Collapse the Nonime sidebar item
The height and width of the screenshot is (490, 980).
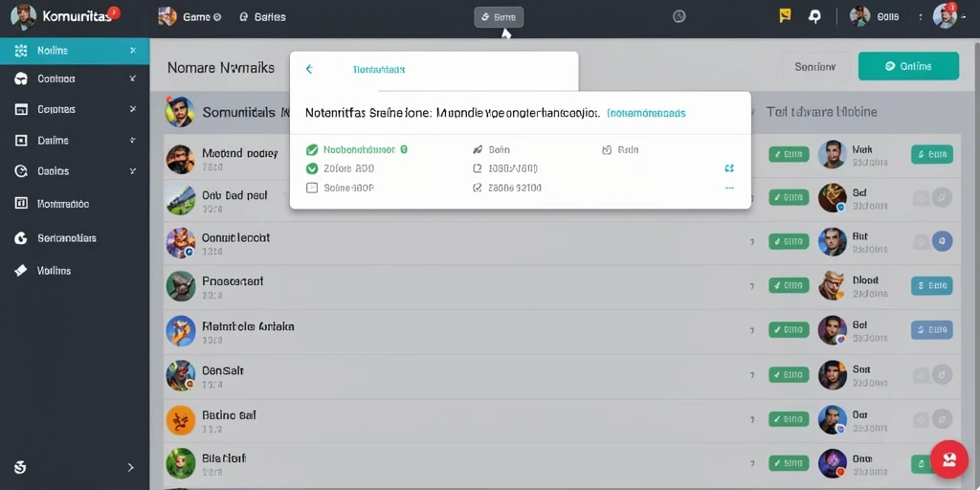(x=132, y=51)
